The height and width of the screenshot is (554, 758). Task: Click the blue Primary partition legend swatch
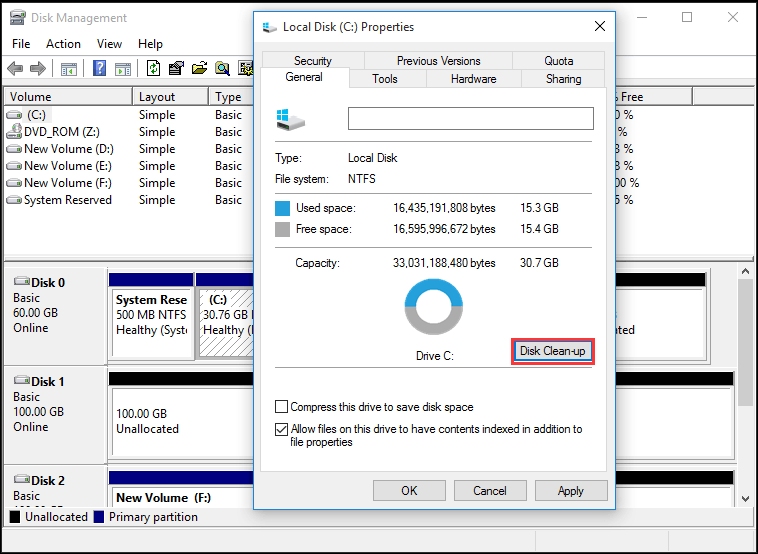click(x=99, y=517)
